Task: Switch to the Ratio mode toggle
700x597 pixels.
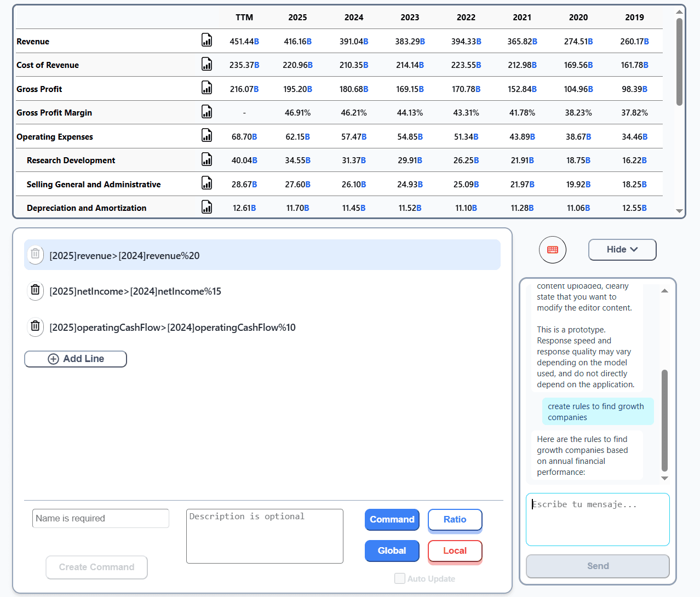Action: point(455,520)
